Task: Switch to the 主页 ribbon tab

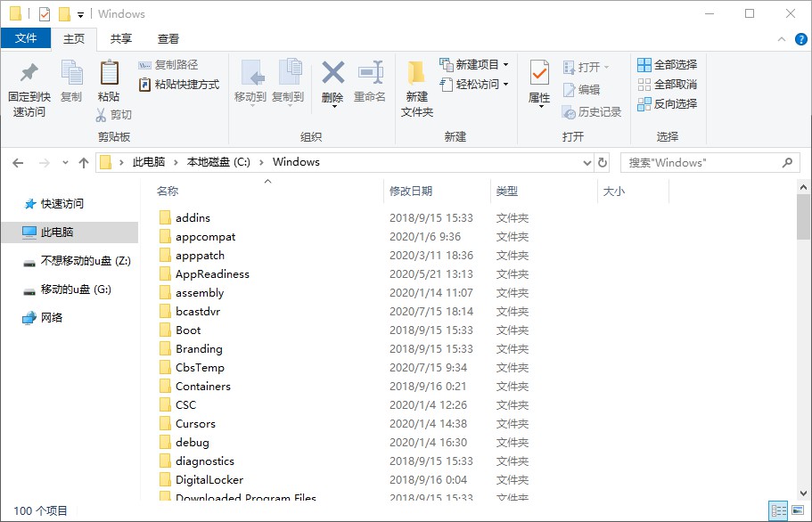Action: pos(74,39)
